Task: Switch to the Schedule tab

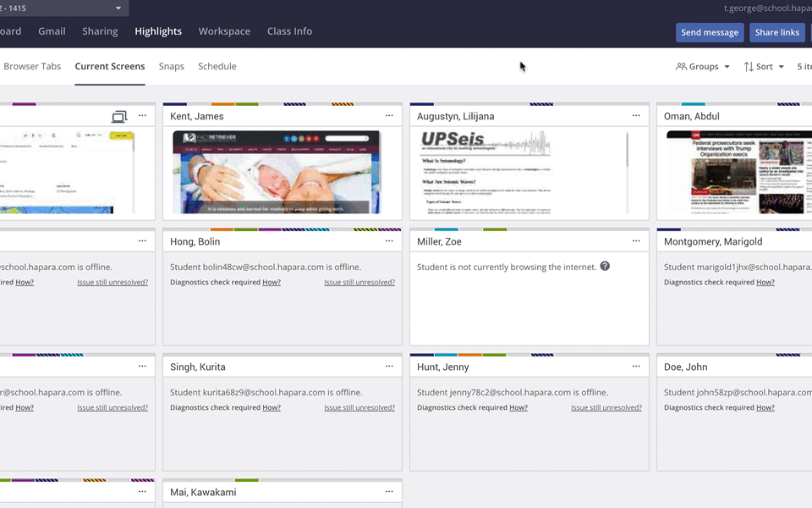Action: point(217,66)
